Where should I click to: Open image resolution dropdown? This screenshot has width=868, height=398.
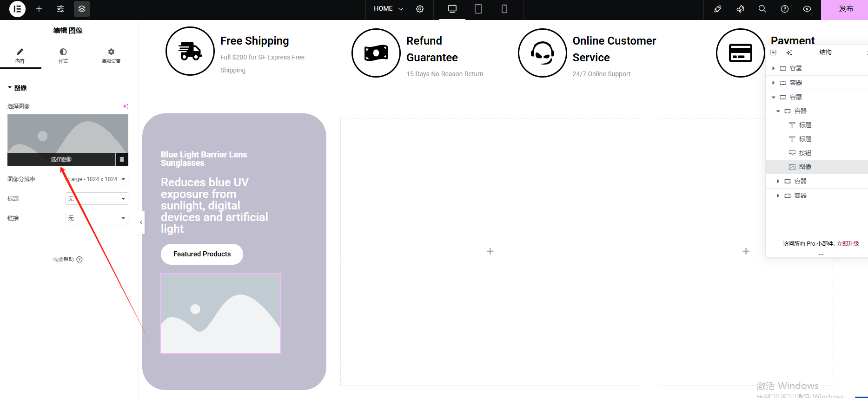click(97, 179)
